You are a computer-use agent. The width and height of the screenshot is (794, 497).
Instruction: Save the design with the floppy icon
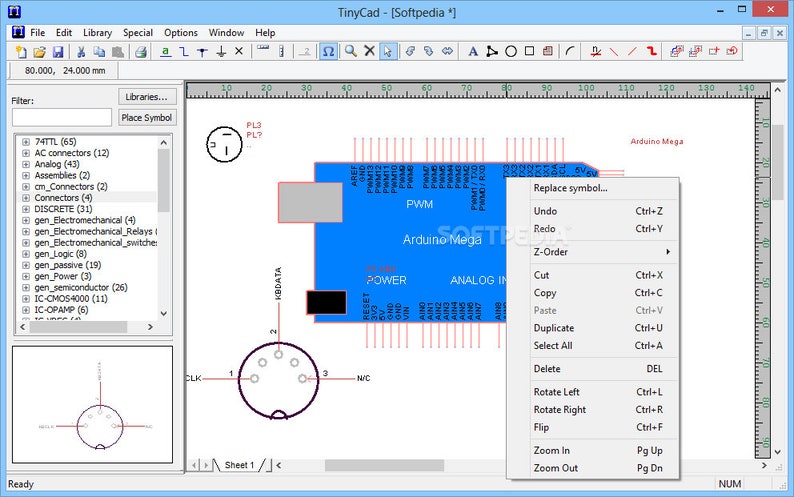pos(58,51)
